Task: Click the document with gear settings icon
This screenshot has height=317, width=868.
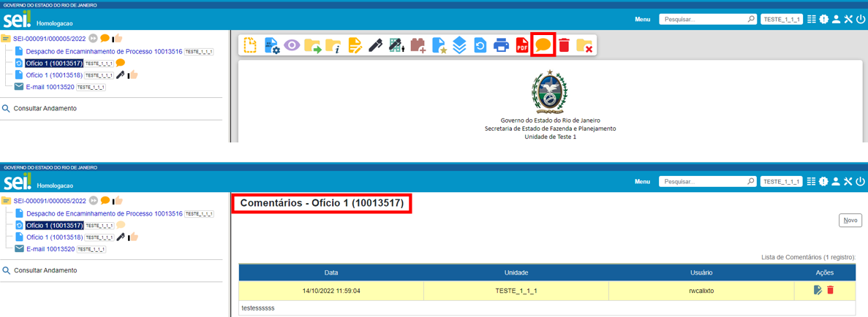Action: coord(271,45)
